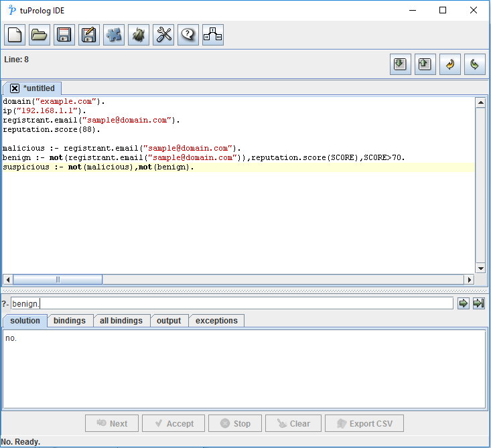Screen dimensions: 491x448
Task: Open the exceptions tab
Action: (x=216, y=321)
